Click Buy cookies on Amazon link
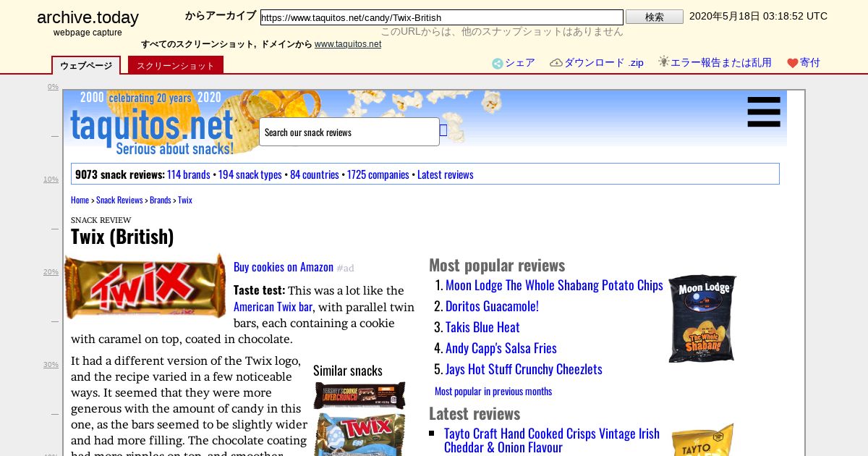 click(284, 267)
